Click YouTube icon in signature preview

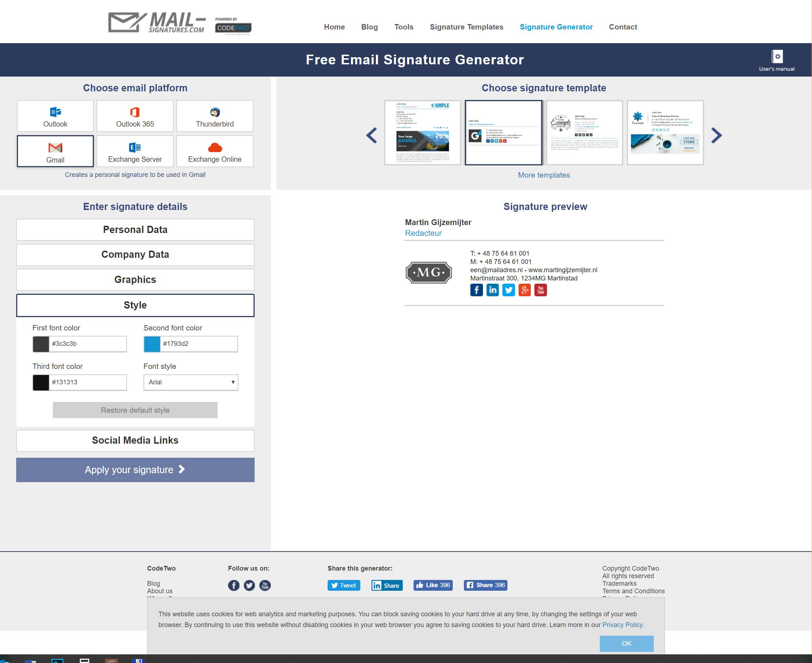point(540,290)
